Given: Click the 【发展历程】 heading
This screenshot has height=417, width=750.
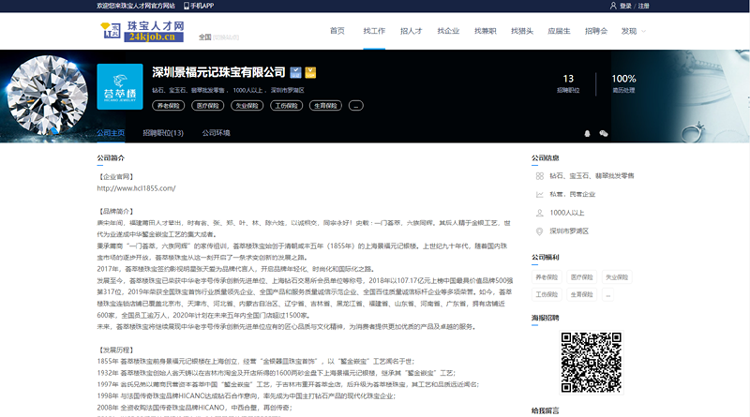Looking at the screenshot, I should click(x=116, y=350).
